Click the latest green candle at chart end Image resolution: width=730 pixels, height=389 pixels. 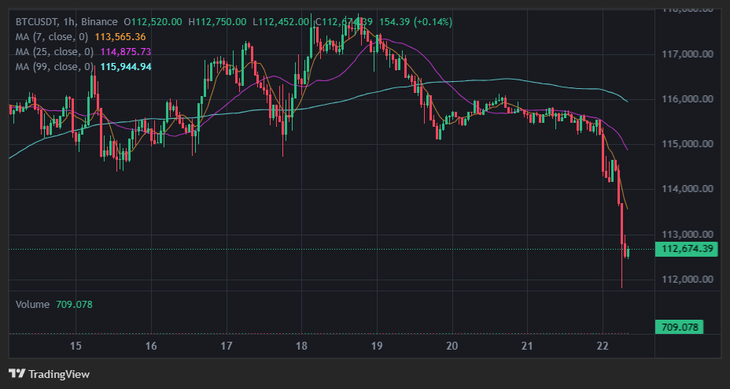point(629,252)
